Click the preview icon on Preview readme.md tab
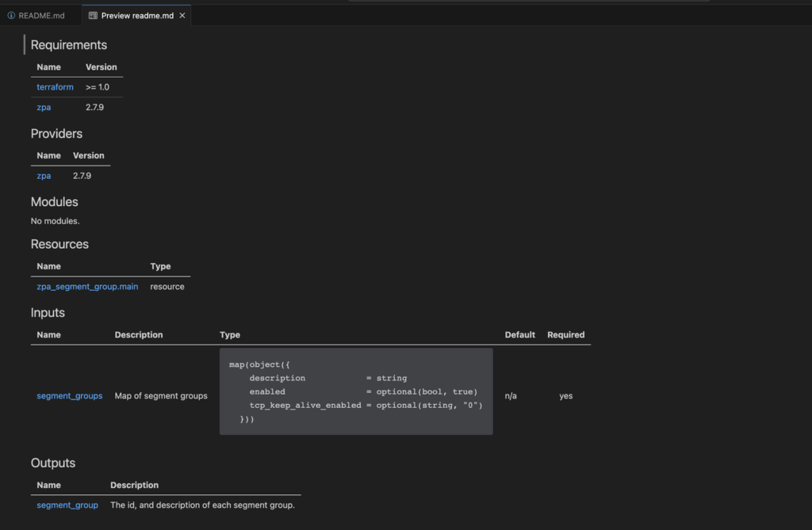 [93, 16]
